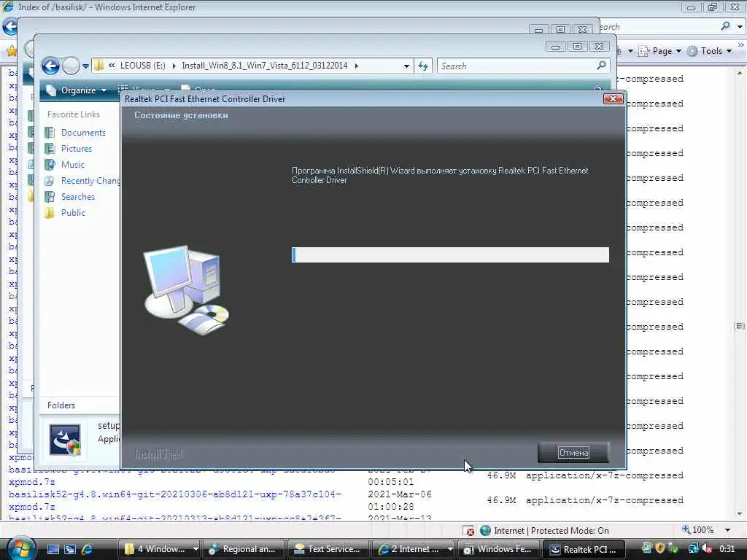This screenshot has width=747, height=560.
Task: Open the IE search provider dropdown arrow
Action: tap(740, 27)
